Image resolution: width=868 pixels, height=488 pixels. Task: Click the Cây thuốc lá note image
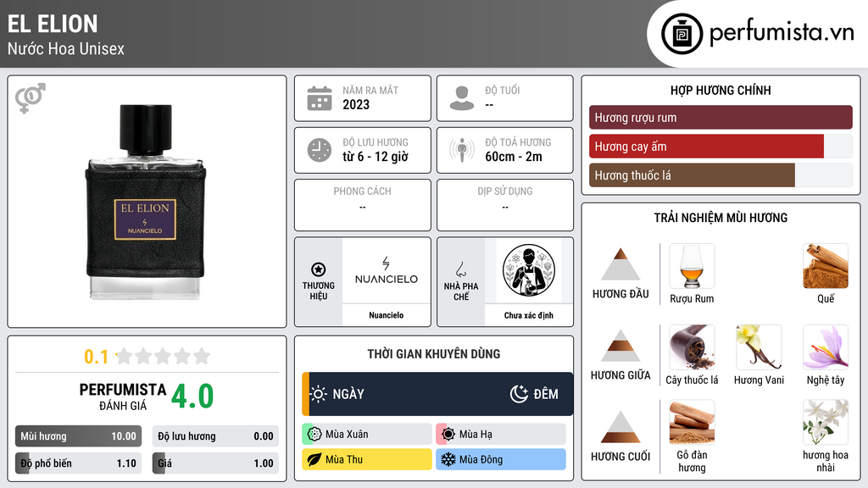pos(692,347)
